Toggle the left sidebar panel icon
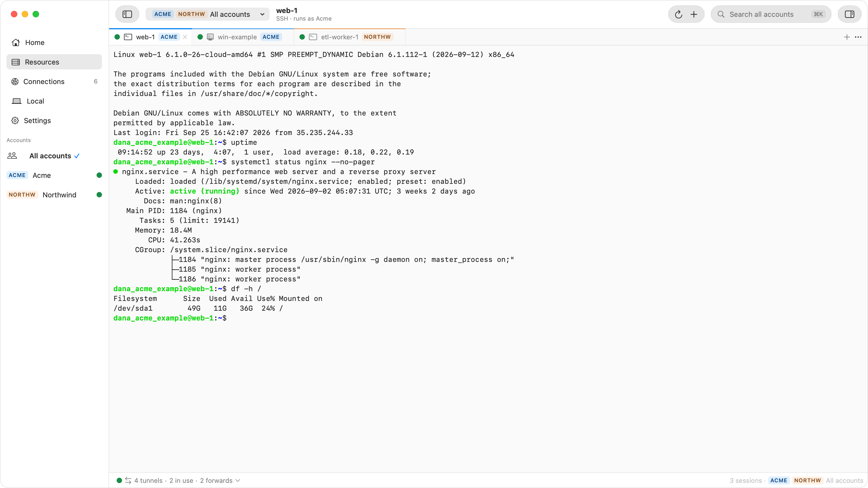This screenshot has height=488, width=868. pos(127,14)
